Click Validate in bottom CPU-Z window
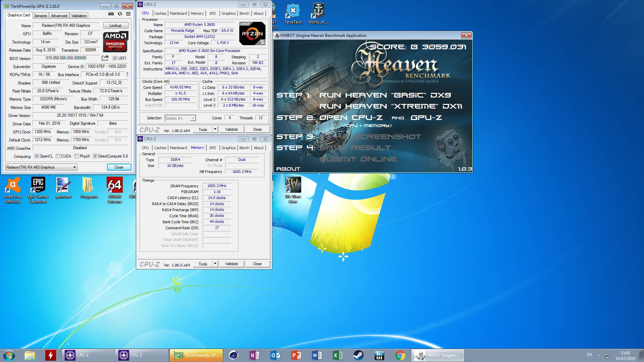This screenshot has height=362, width=644. [231, 264]
